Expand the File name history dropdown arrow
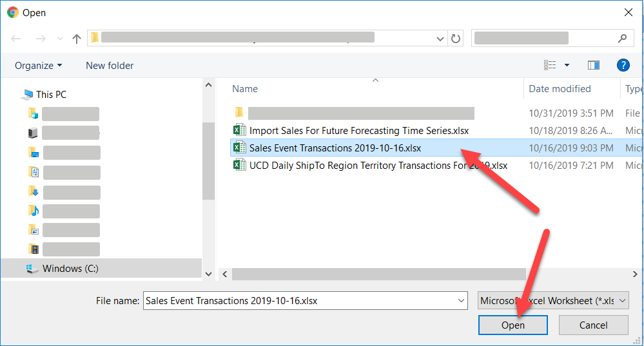This screenshot has height=346, width=644. (x=461, y=300)
